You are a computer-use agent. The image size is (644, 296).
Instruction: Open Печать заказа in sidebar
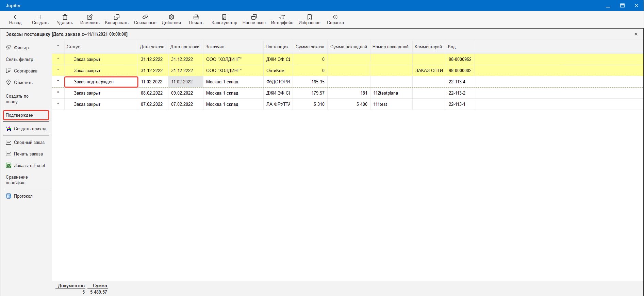pos(24,154)
